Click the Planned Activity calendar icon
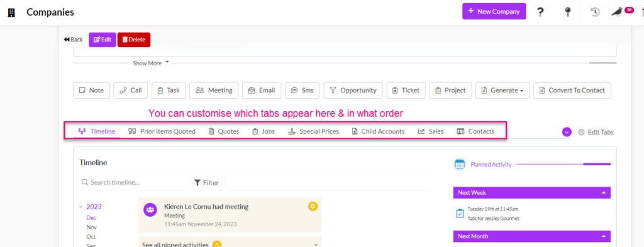The width and height of the screenshot is (644, 247). 460,165
